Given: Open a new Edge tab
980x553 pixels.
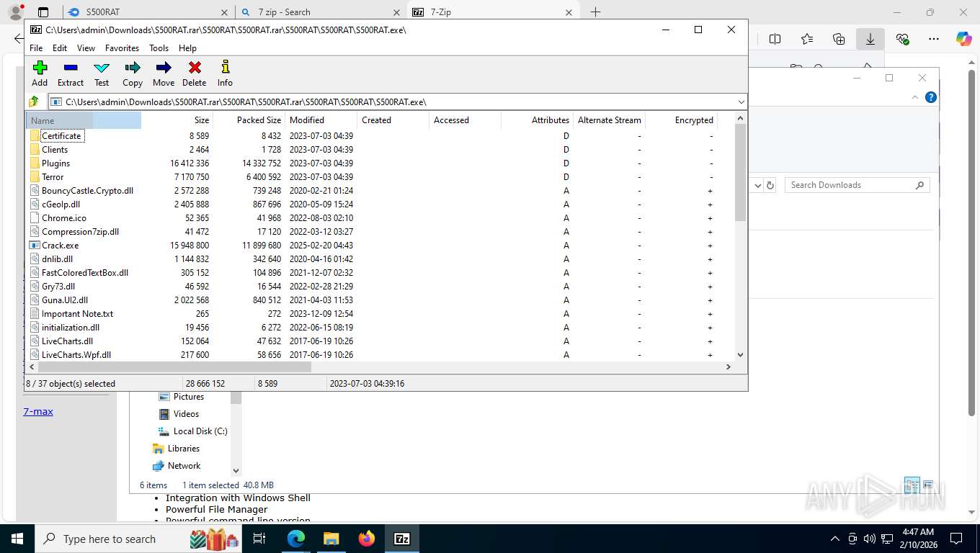Looking at the screenshot, I should [595, 12].
